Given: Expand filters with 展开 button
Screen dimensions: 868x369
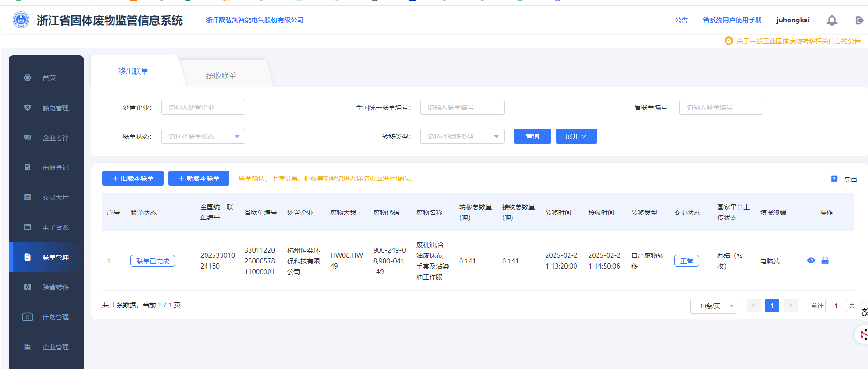Looking at the screenshot, I should click(576, 136).
